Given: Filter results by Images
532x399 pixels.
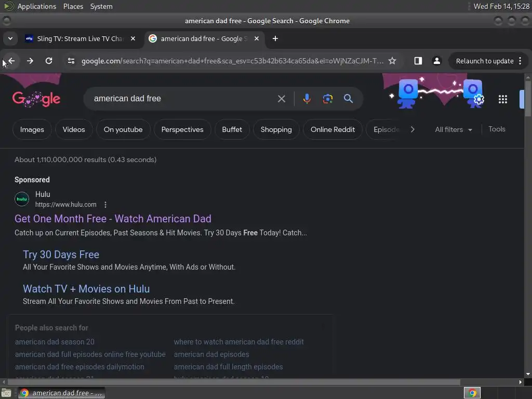Looking at the screenshot, I should [32, 129].
